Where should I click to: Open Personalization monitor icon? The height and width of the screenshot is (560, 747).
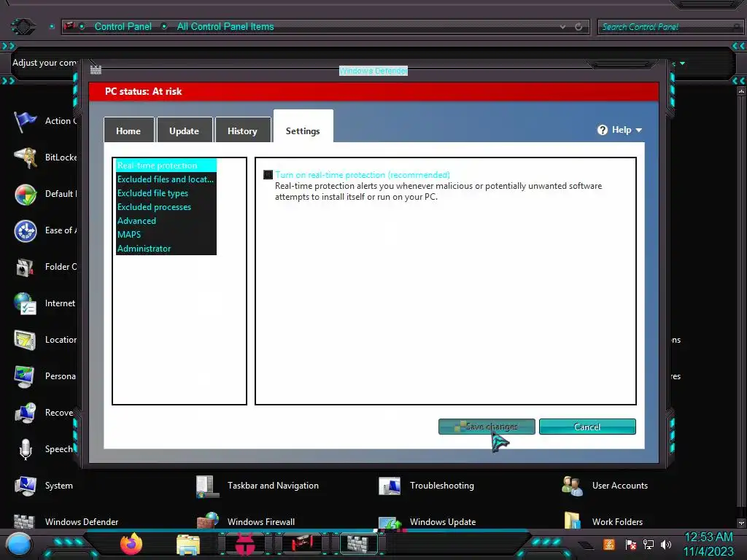tap(25, 377)
